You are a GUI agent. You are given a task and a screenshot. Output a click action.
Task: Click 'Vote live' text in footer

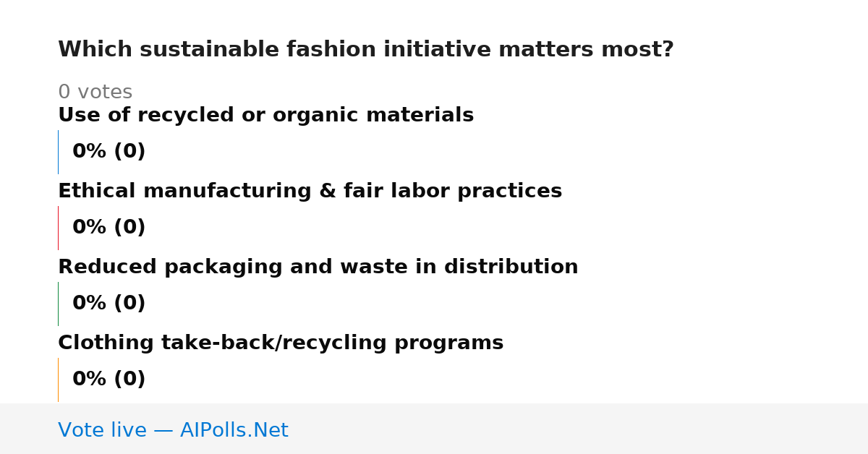[102, 430]
